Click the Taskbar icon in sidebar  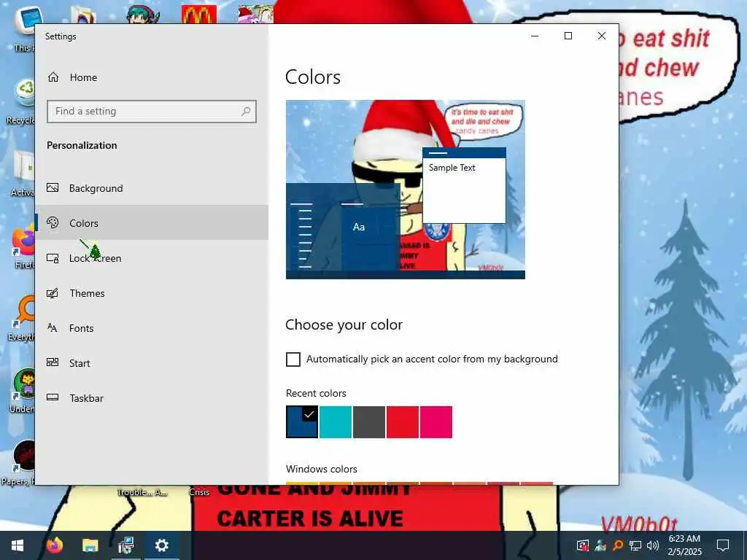(53, 397)
